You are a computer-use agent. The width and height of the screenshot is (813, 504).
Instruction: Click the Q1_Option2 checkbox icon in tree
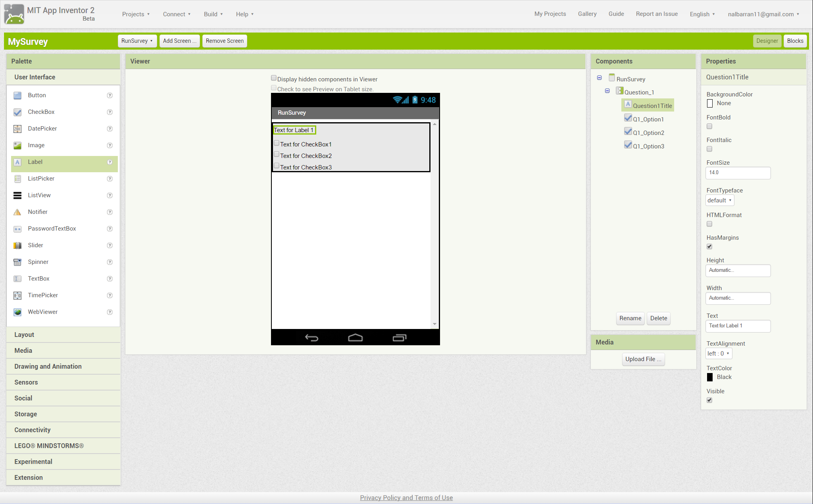coord(628,132)
